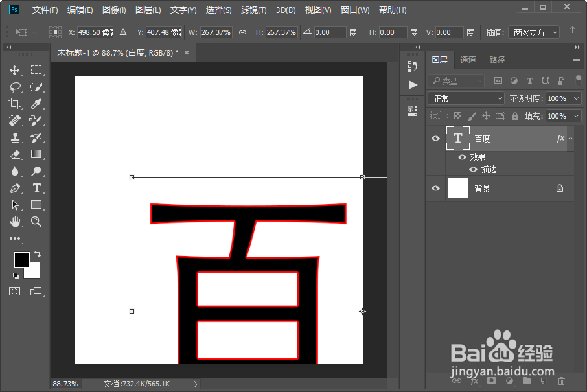
Task: Reset default foreground and background colors
Action: (16, 276)
